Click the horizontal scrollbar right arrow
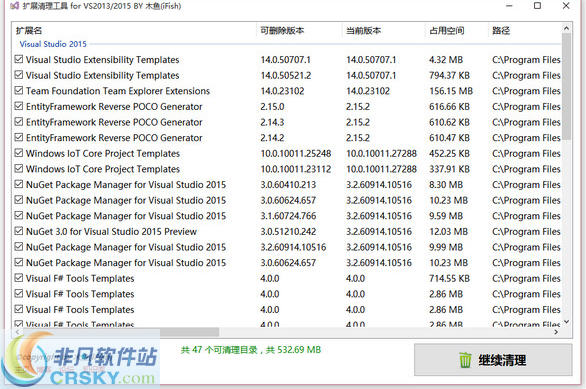This screenshot has height=389, width=586. coord(556,332)
